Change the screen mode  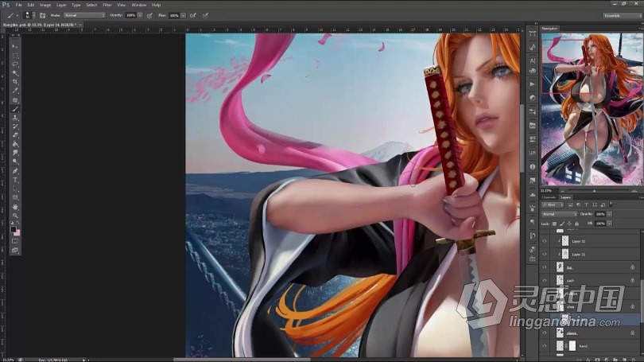coord(15,250)
